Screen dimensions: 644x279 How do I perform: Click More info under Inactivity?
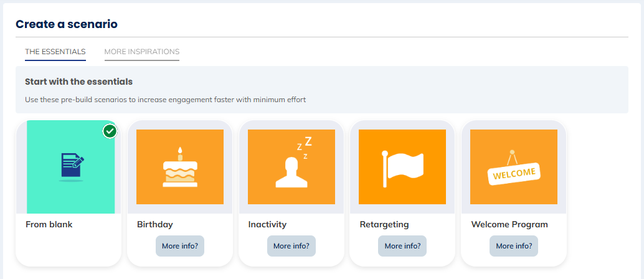coord(291,246)
